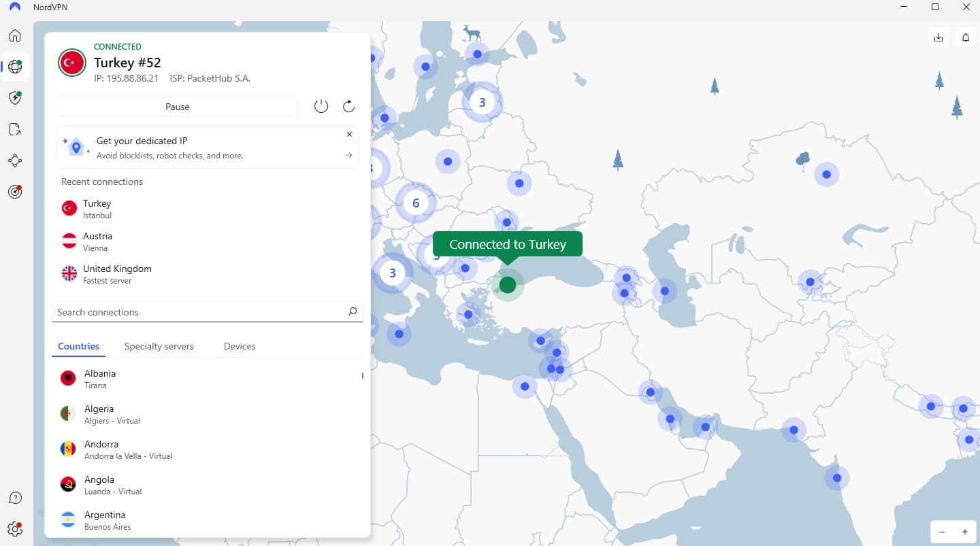Click the Austria flag in recent connections
Image resolution: width=980 pixels, height=546 pixels.
pos(69,241)
